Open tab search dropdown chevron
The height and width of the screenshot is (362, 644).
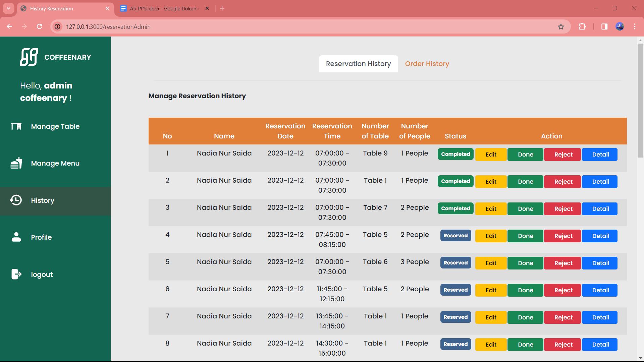coord(8,8)
